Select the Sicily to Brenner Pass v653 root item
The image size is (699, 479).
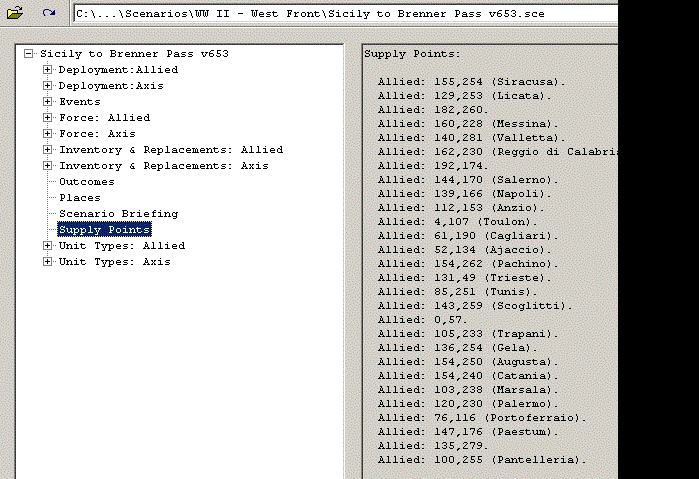coord(134,54)
